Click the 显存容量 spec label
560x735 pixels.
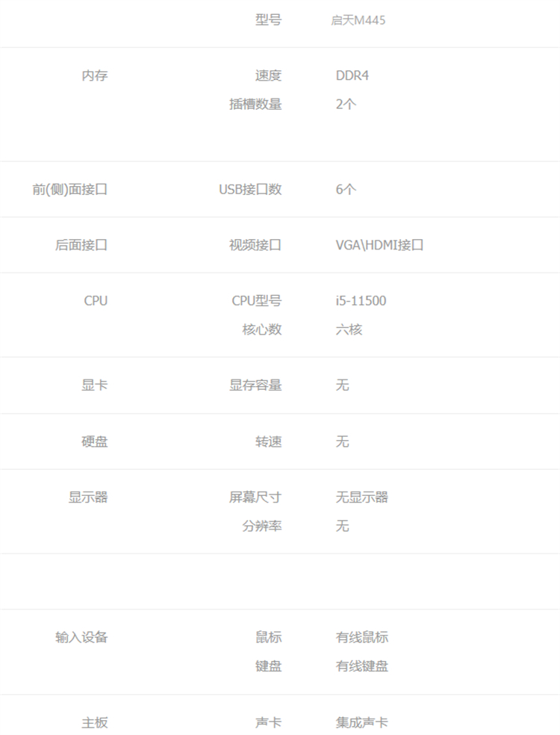coord(255,385)
